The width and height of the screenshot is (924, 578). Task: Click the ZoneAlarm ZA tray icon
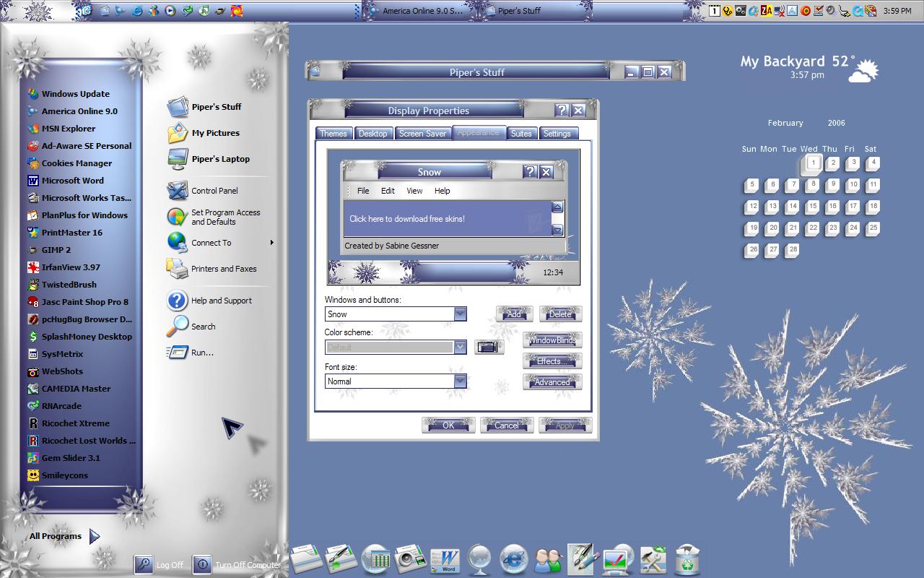coord(767,11)
